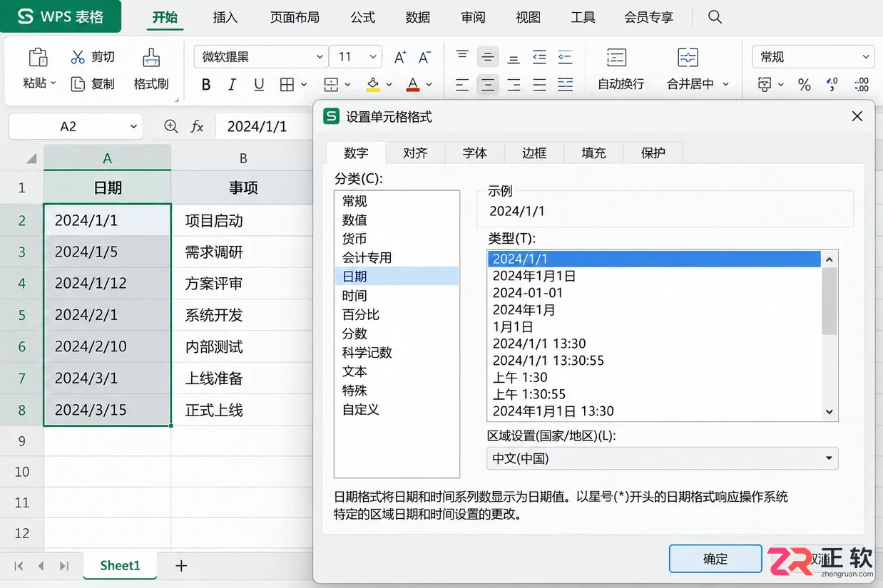Open the font name dropdown 微软雅黑

320,57
